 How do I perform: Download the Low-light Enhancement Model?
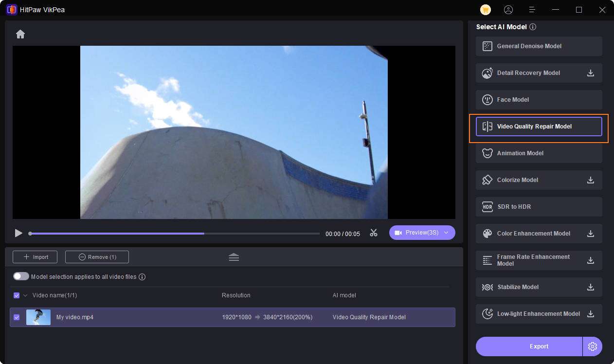591,314
